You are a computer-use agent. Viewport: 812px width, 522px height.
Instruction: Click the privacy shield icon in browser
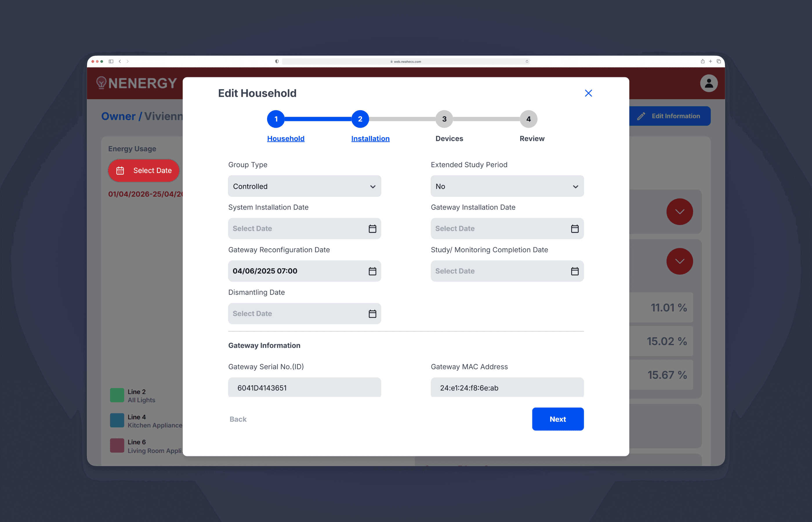coord(277,61)
